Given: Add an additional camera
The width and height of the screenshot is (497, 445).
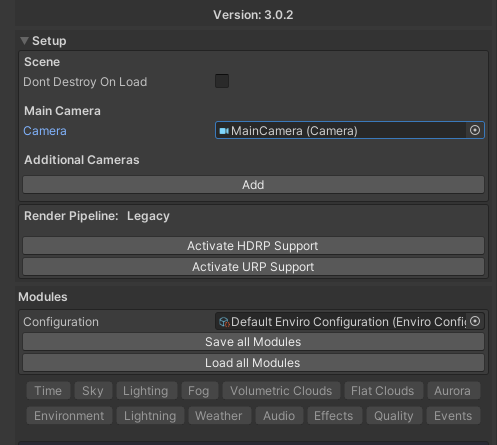Looking at the screenshot, I should [x=253, y=185].
